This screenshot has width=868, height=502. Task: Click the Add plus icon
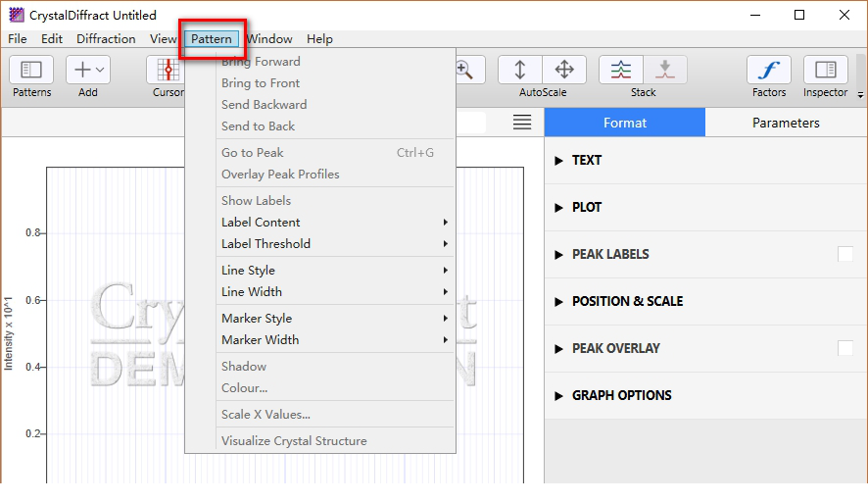click(82, 70)
